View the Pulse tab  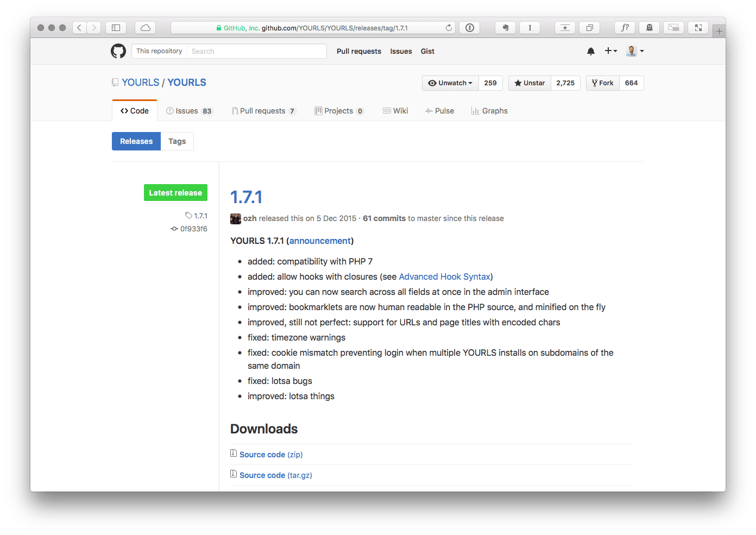point(439,111)
